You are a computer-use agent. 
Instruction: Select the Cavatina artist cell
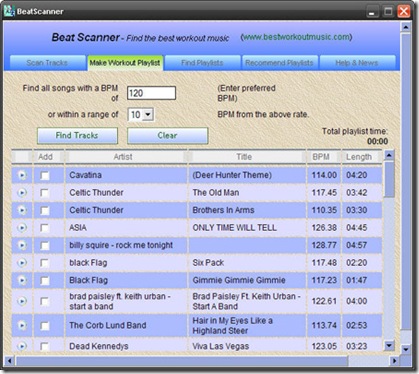126,175
